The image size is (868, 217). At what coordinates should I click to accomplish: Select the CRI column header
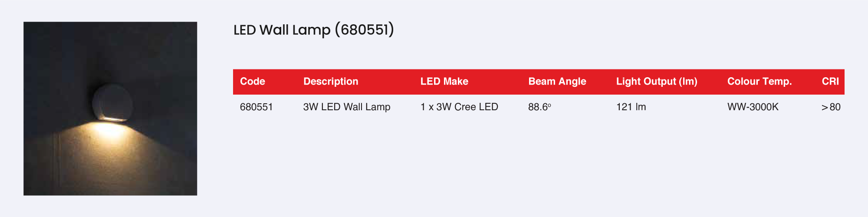pyautogui.click(x=830, y=82)
